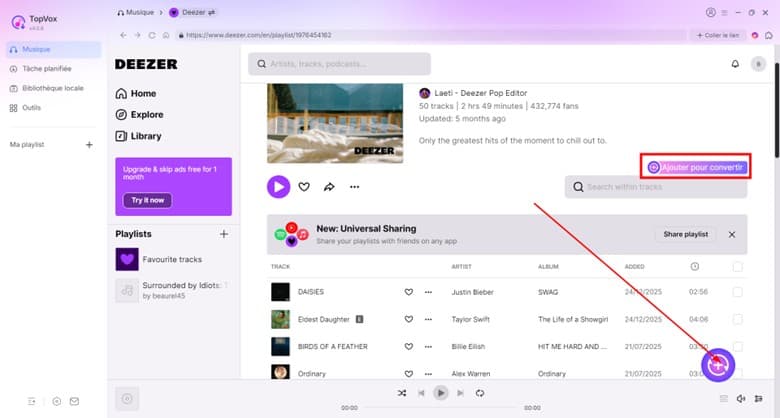Go forward in the embedded browser
The image size is (780, 418).
137,35
